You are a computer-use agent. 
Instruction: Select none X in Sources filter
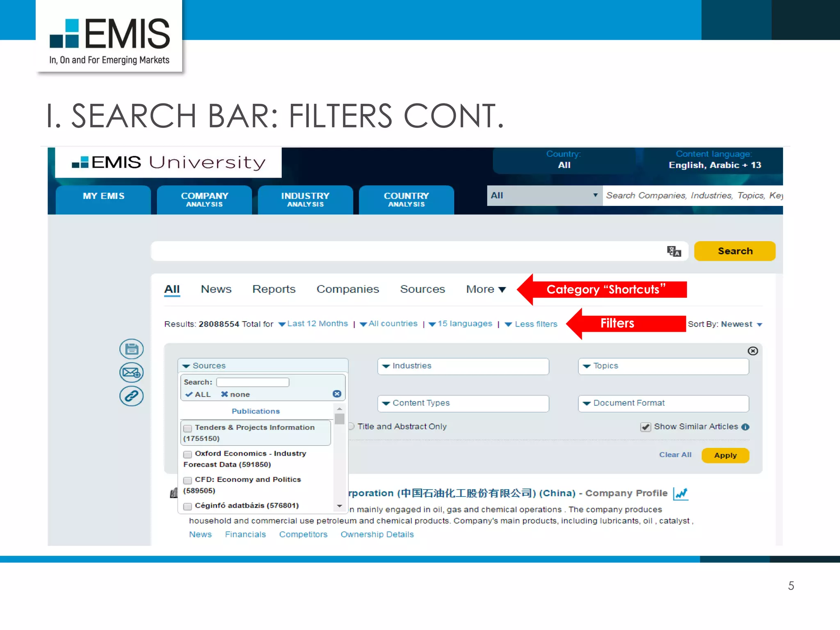235,394
